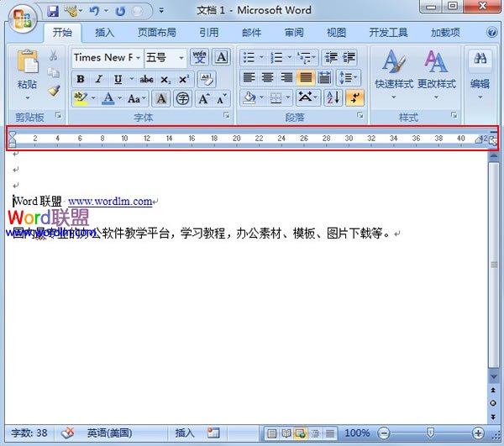Image resolution: width=504 pixels, height=446 pixels.
Task: Customize Quick Access Toolbar dropdown
Action: (x=161, y=11)
